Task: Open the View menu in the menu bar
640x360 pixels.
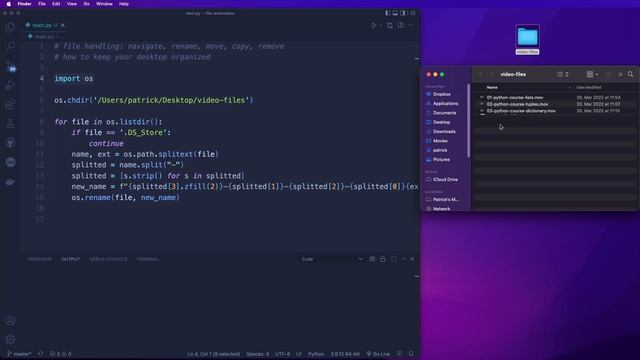Action: pyautogui.click(x=71, y=4)
